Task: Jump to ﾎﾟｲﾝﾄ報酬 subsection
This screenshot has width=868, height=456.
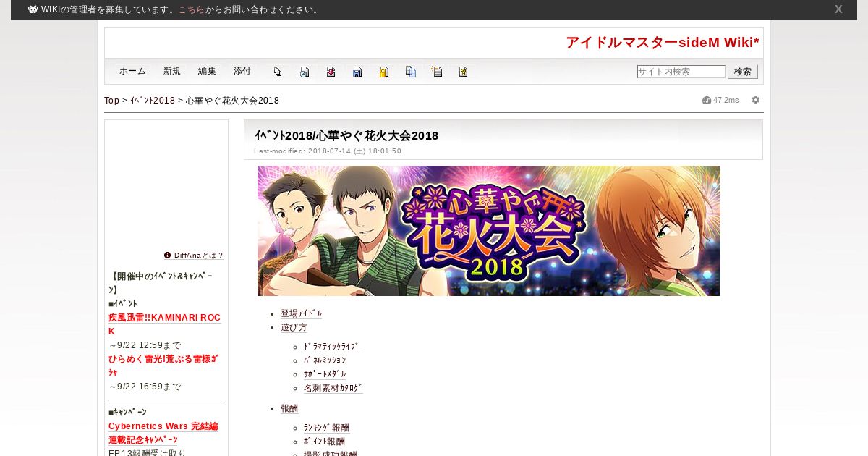Action: click(324, 442)
